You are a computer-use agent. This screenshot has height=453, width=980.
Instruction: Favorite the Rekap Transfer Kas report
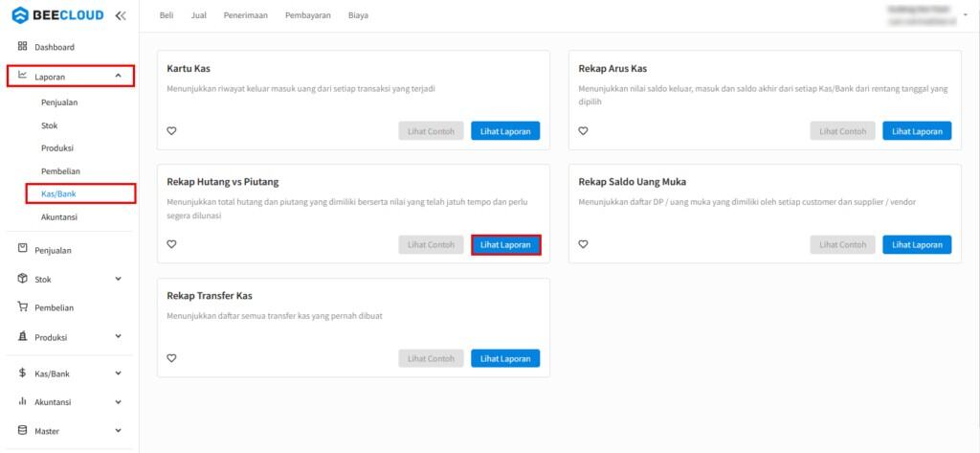(172, 358)
